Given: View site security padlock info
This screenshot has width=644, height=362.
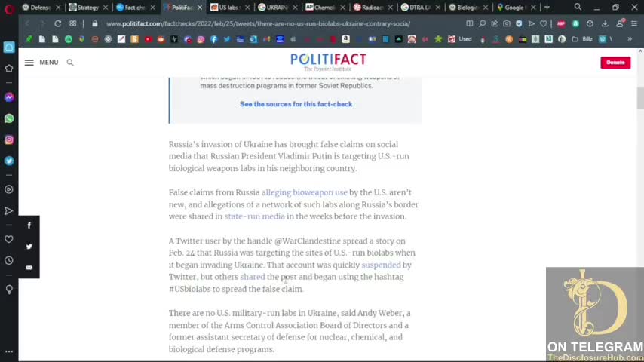Looking at the screenshot, I should pyautogui.click(x=95, y=24).
